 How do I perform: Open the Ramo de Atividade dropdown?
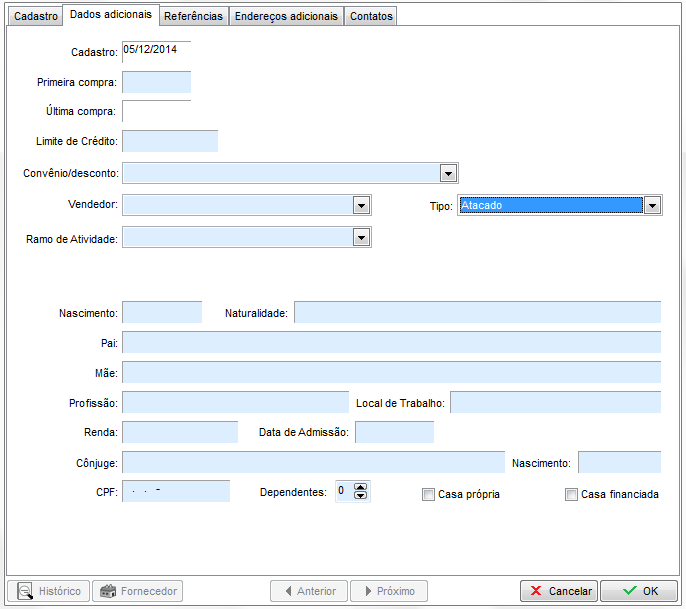tap(362, 238)
